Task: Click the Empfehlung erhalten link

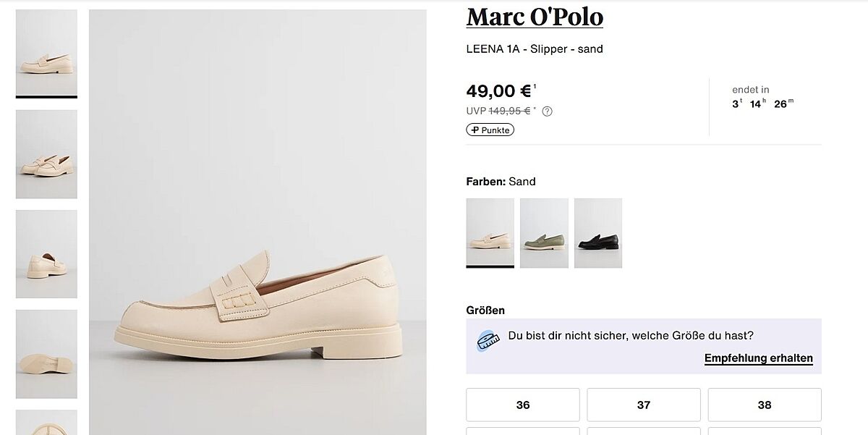Action: (x=758, y=358)
